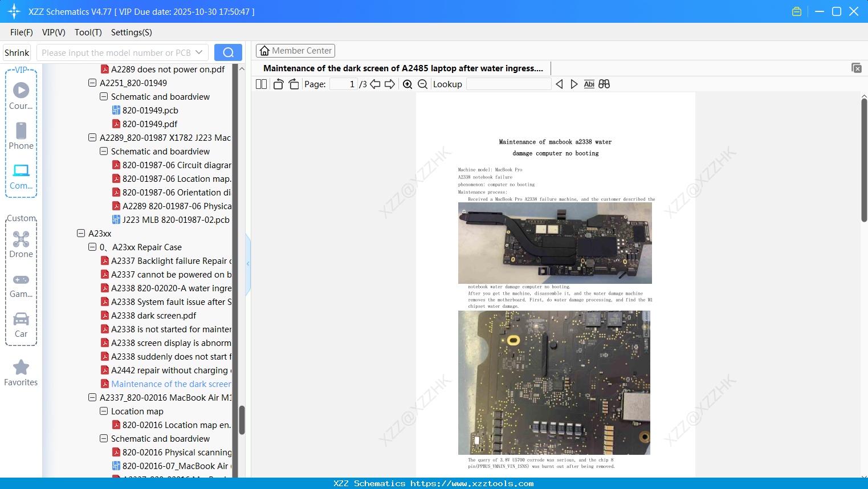Viewport: 868px width, 489px height.
Task: Click the XZZ Schematics app logo
Action: coord(14,11)
